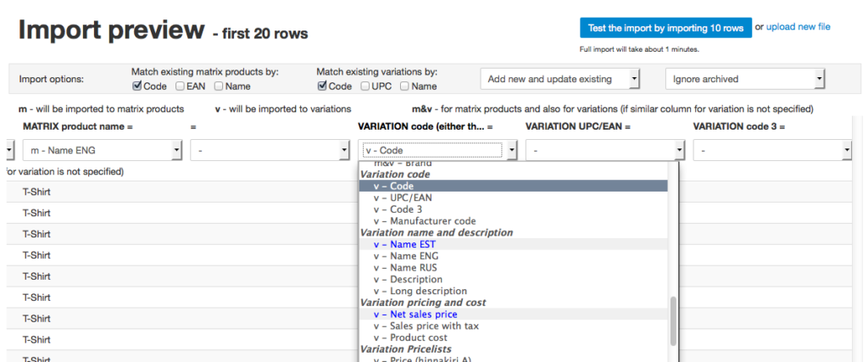Open the VARIATION UPC/EAN column dropdown

[605, 150]
